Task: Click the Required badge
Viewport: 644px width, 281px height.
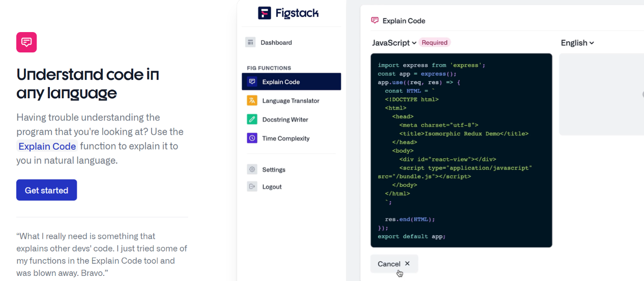Action: pos(435,42)
